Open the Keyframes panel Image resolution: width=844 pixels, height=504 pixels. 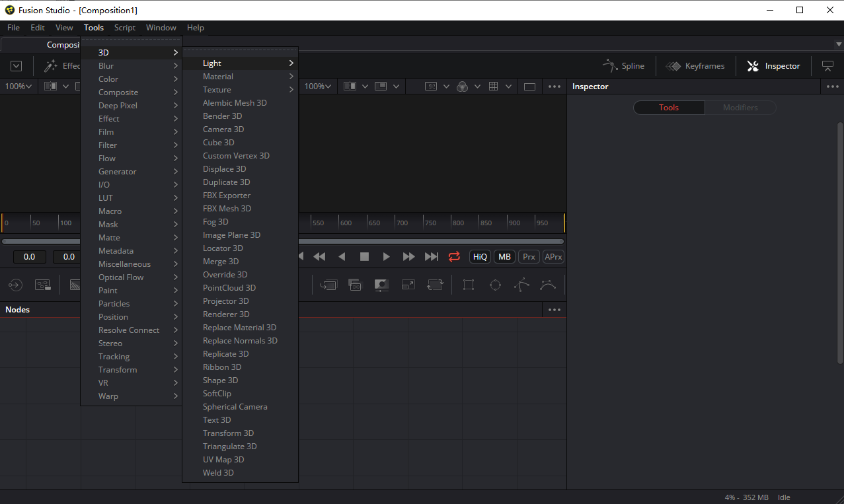click(695, 66)
